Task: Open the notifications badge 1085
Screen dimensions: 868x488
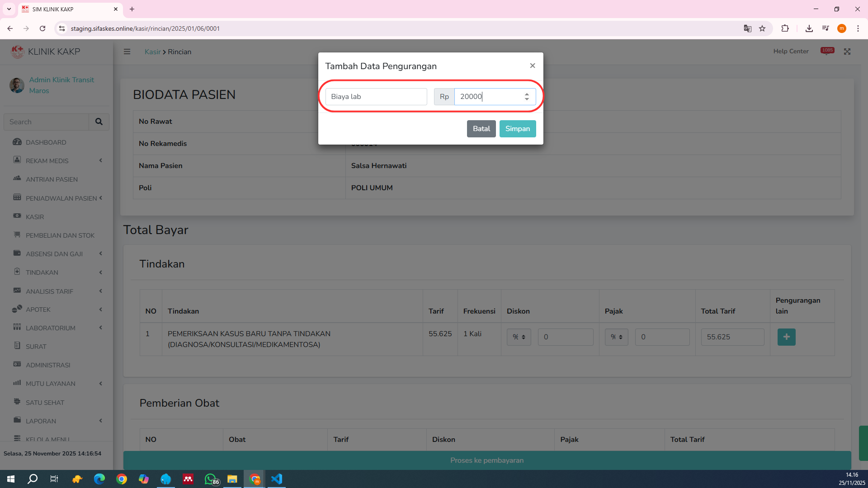Action: point(827,51)
